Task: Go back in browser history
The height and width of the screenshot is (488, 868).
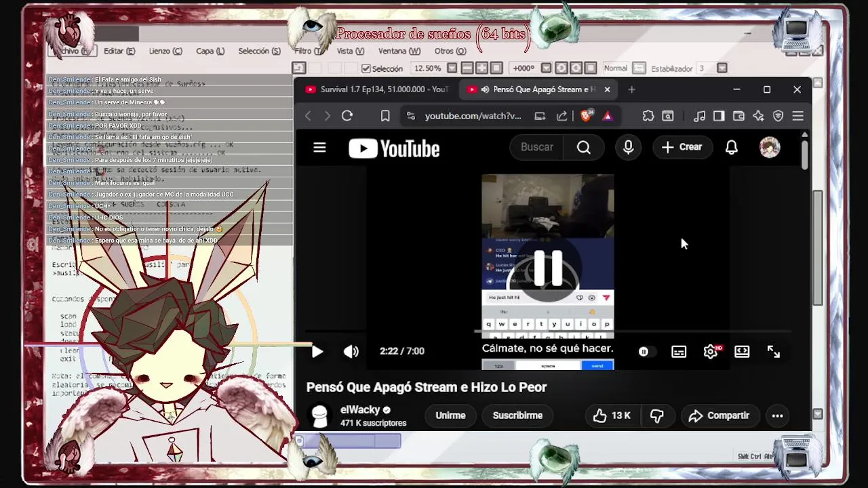Action: [x=308, y=116]
